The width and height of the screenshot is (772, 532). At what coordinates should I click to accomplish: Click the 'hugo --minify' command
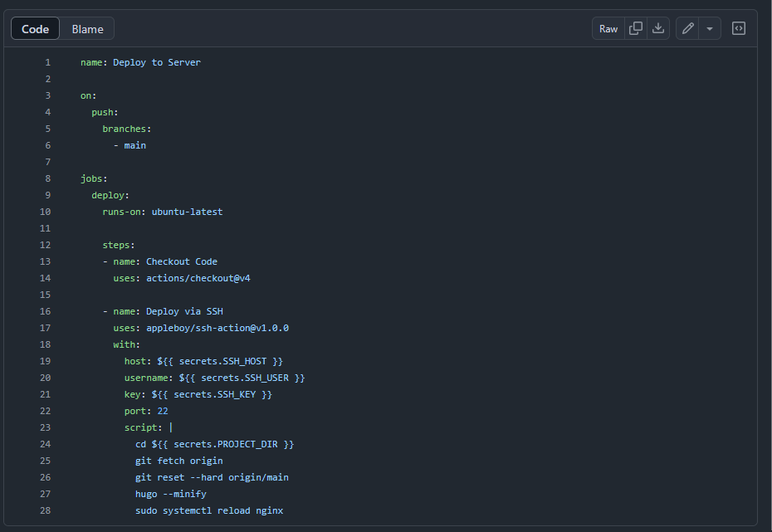(171, 494)
